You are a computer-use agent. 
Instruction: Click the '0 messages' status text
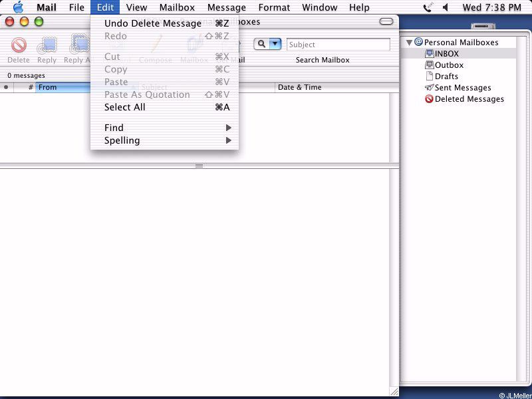coord(26,75)
